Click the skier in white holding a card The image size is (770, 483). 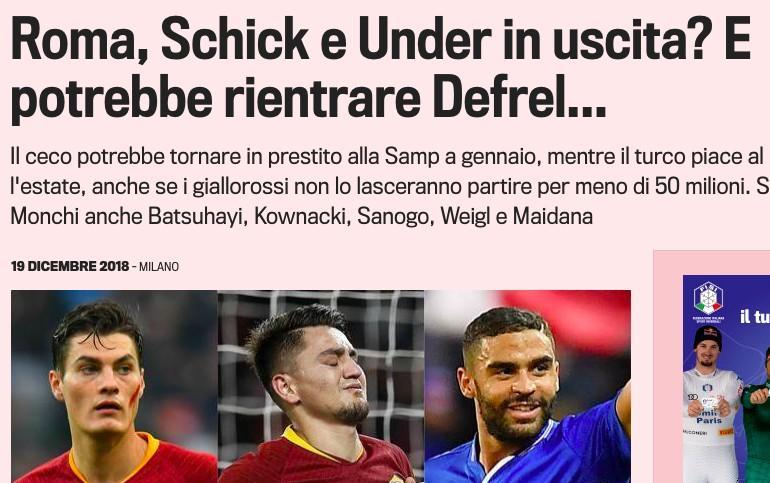711,405
